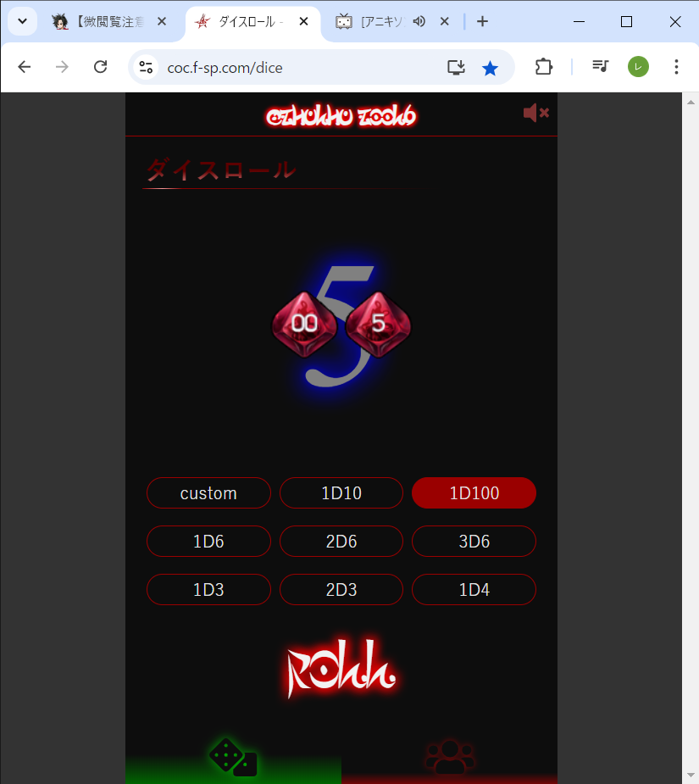
Task: Select the custom dice option
Action: click(x=208, y=493)
